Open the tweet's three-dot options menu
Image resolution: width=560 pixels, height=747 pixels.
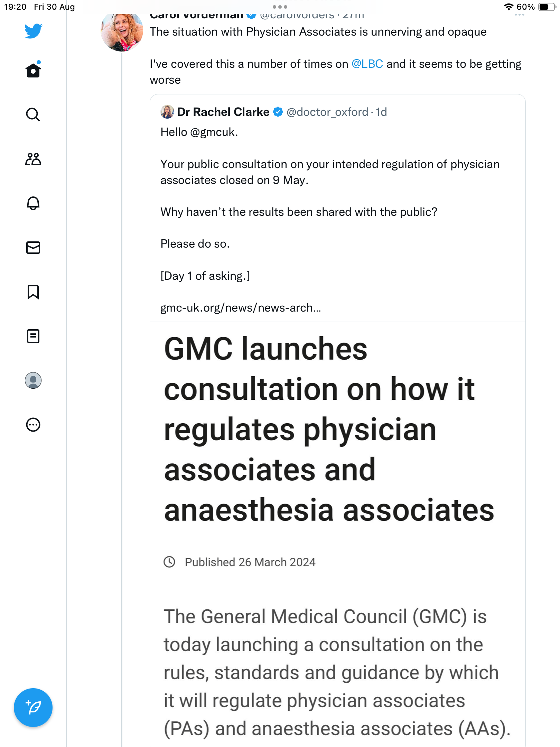pyautogui.click(x=520, y=15)
